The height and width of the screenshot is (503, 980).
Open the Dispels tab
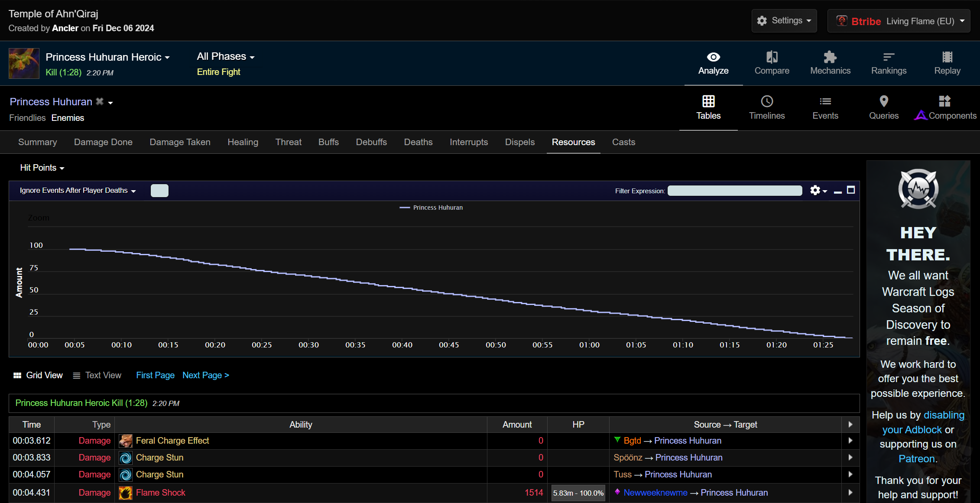click(x=520, y=142)
